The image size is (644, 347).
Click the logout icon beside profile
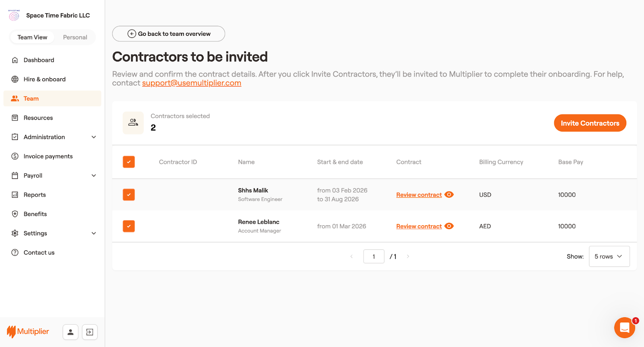(x=90, y=332)
